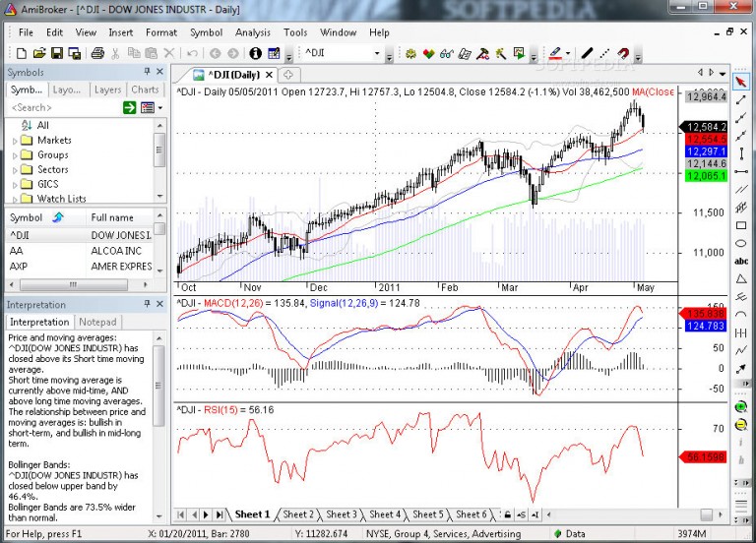Select the red arrow Select tool

click(741, 82)
